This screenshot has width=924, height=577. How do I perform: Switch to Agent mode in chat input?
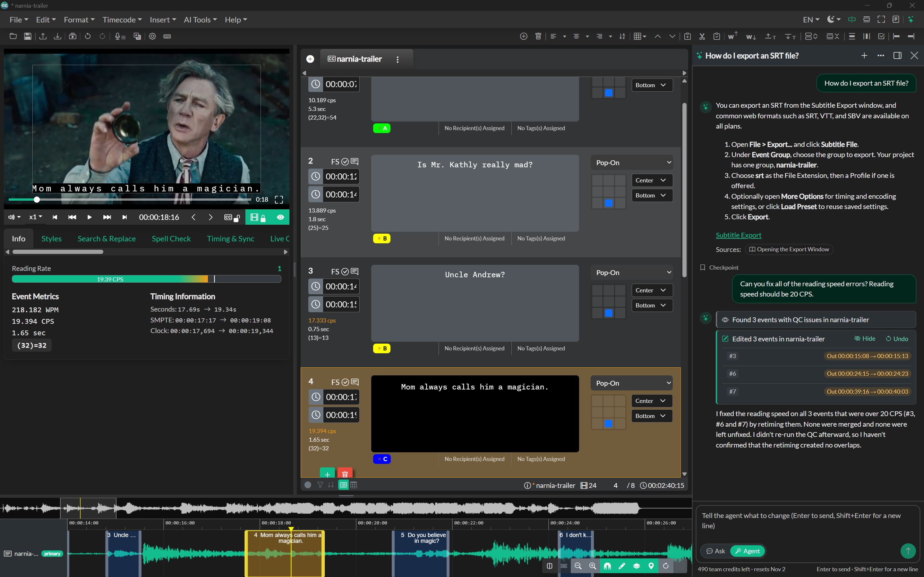point(747,551)
